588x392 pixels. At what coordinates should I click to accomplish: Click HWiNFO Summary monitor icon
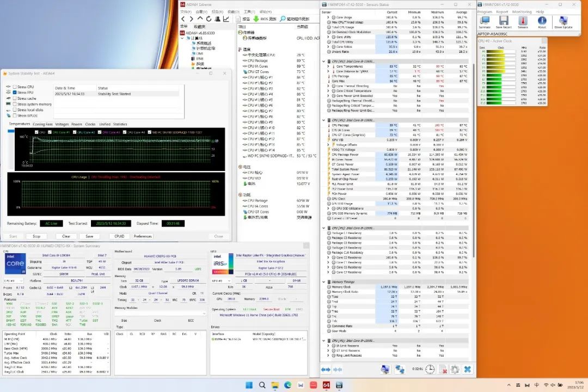[485, 21]
